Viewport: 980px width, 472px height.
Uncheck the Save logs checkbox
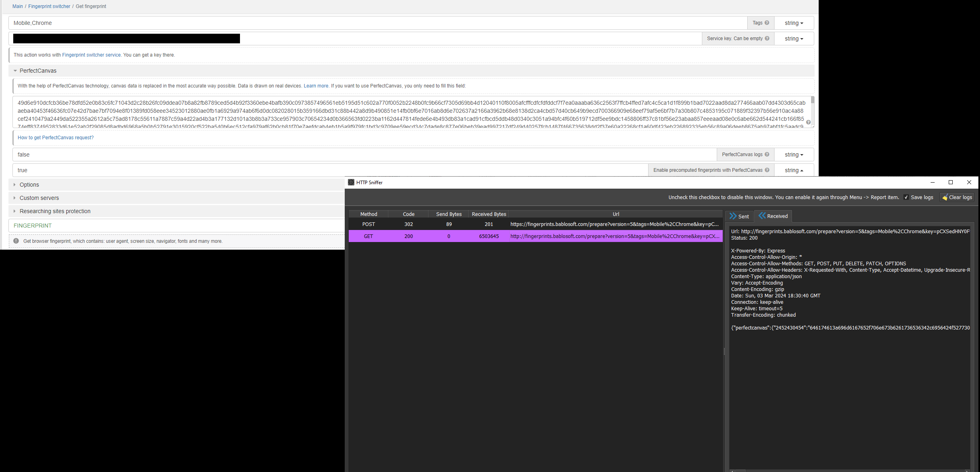coord(906,197)
